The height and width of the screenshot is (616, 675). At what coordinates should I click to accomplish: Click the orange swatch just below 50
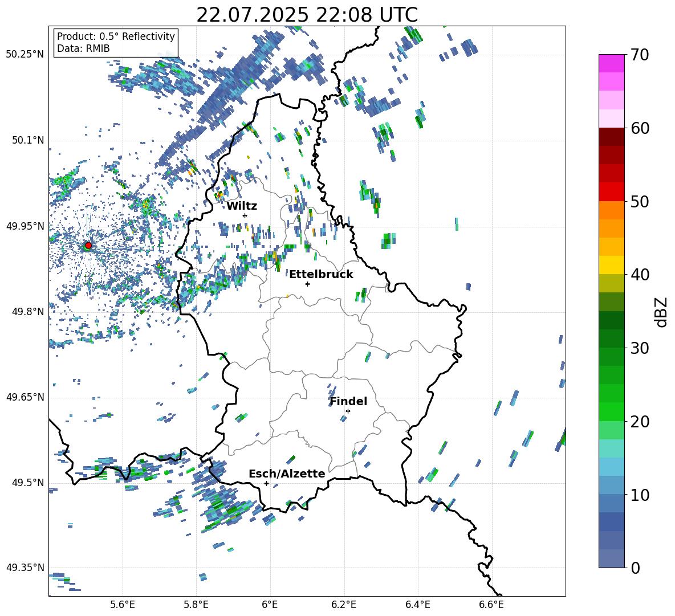click(x=612, y=210)
